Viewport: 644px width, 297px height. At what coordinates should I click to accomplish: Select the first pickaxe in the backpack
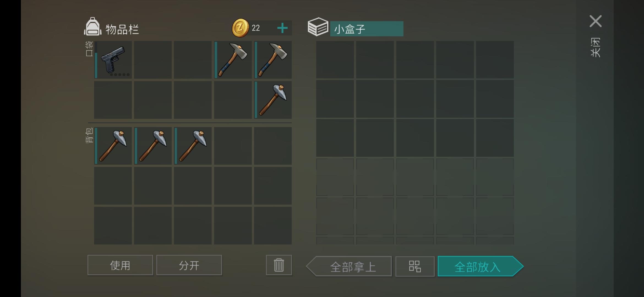[113, 146]
